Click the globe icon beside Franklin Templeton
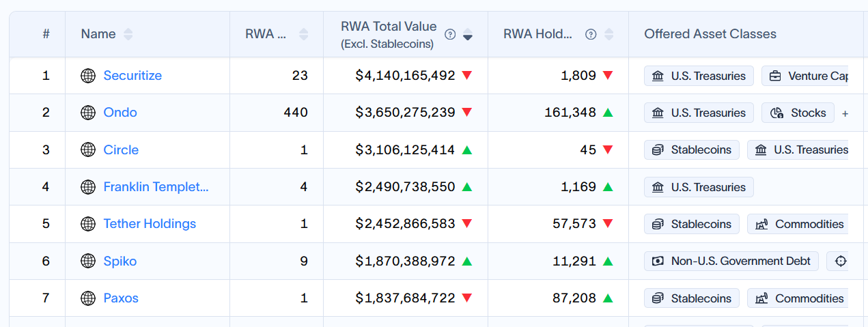868x327 pixels. pos(88,187)
